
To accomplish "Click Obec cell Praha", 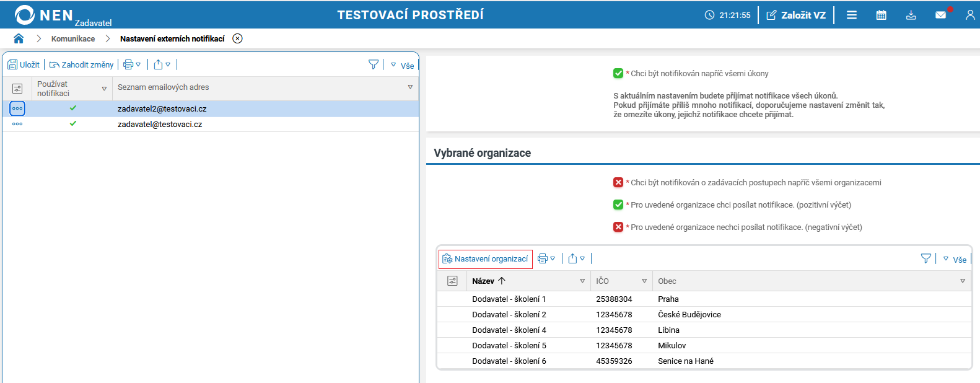I will [668, 299].
